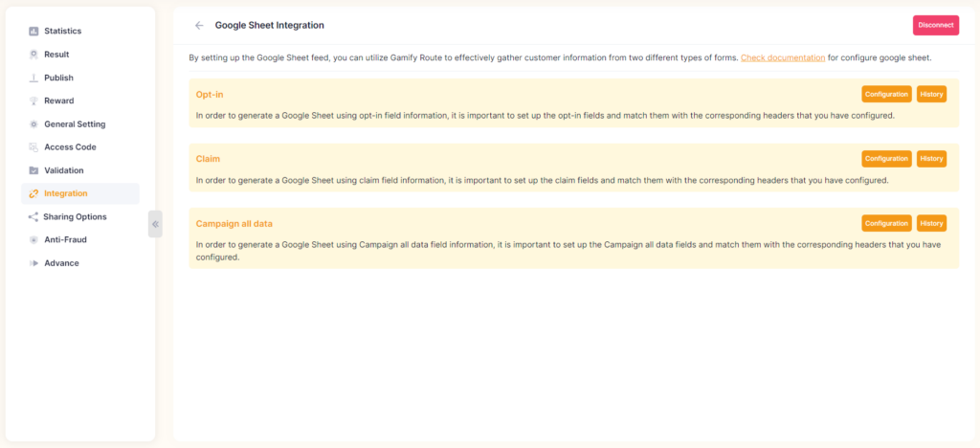Click the Advance arrow icon

click(x=33, y=263)
